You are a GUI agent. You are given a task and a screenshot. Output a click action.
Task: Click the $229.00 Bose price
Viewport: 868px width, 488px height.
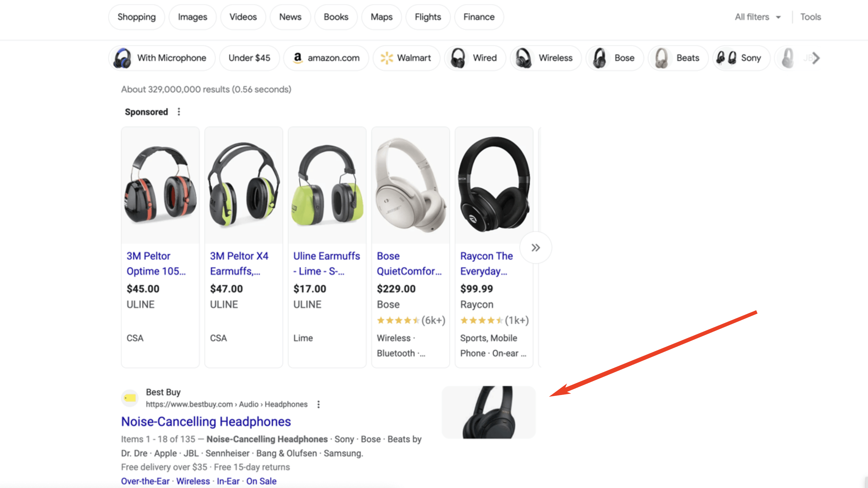coord(396,289)
